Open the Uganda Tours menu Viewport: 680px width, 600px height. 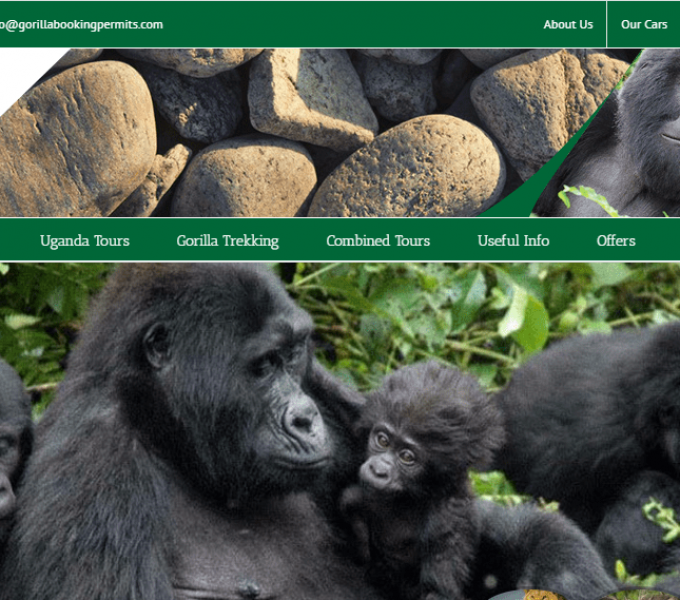pyautogui.click(x=85, y=240)
